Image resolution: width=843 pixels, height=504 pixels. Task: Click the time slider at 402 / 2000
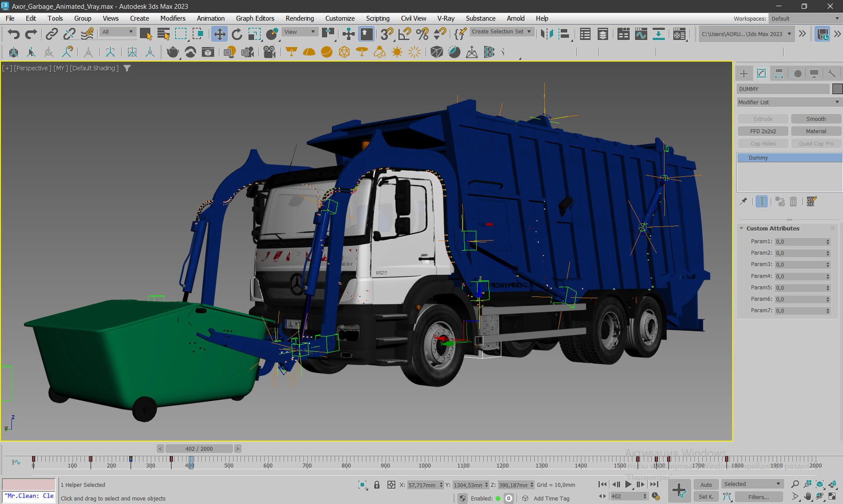click(x=199, y=449)
